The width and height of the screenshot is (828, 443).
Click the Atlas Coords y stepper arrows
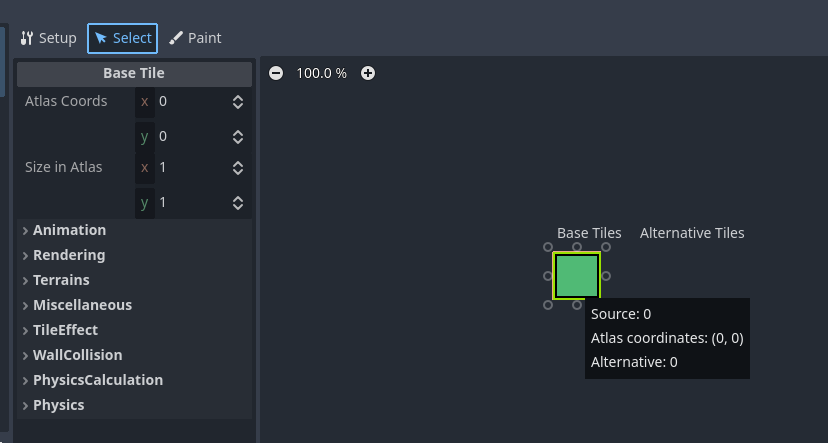(x=238, y=137)
